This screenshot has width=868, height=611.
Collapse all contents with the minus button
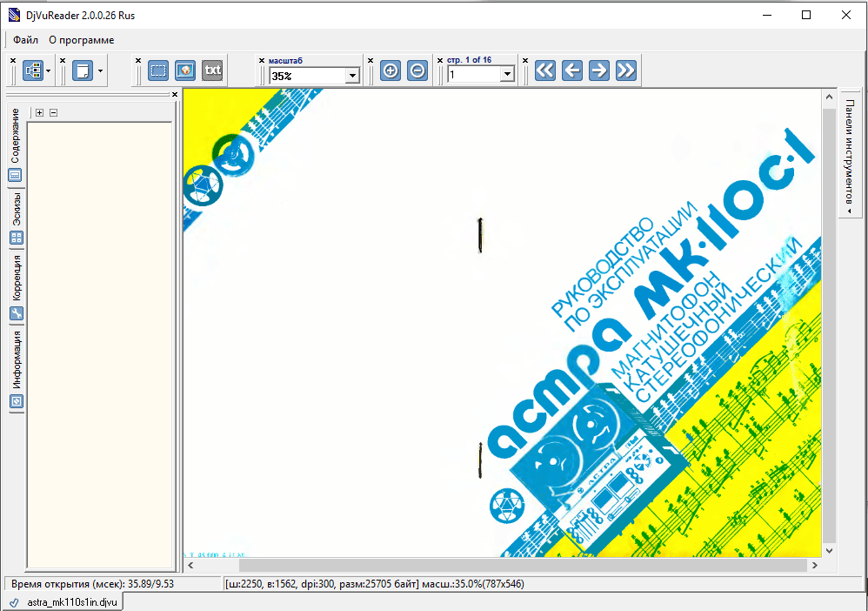coord(53,112)
